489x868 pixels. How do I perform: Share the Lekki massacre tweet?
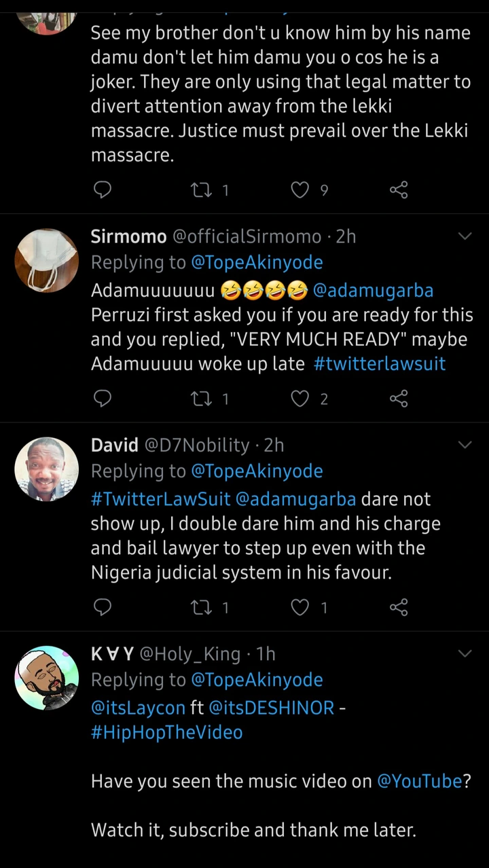(x=399, y=190)
